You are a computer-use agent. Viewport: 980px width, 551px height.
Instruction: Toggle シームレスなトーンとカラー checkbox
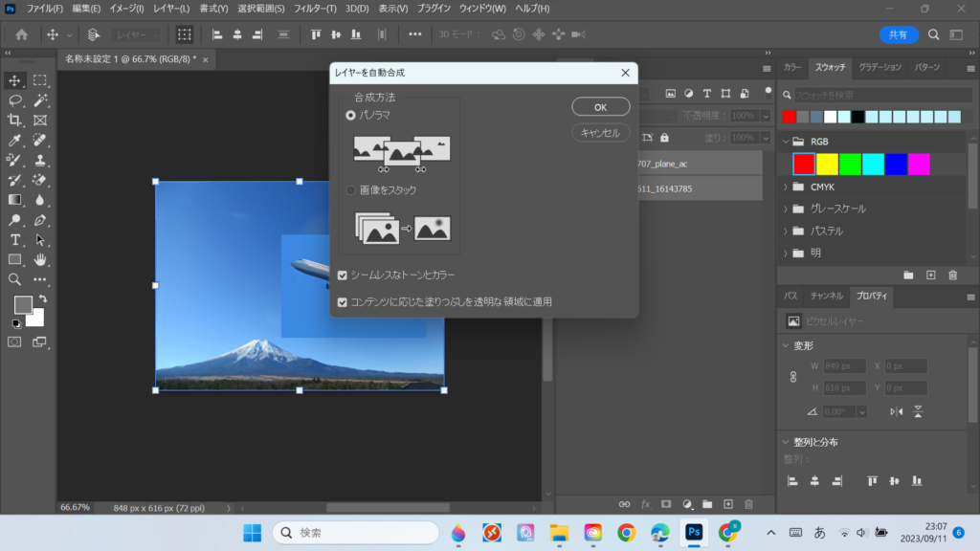(343, 275)
